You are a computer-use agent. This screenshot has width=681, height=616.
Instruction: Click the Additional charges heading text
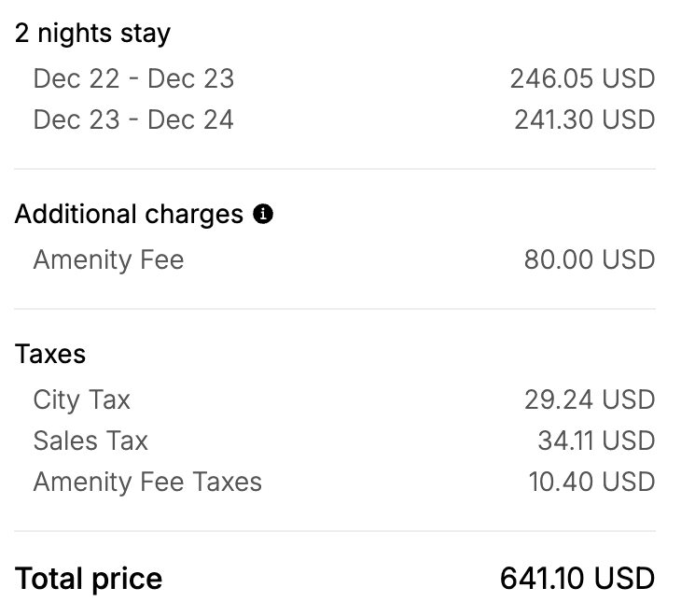point(129,215)
